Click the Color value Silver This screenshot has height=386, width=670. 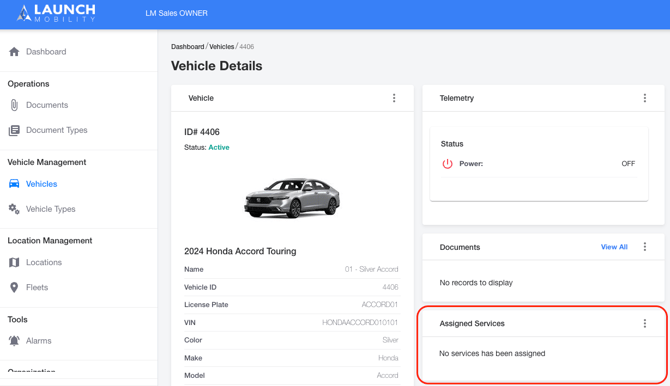pyautogui.click(x=390, y=340)
